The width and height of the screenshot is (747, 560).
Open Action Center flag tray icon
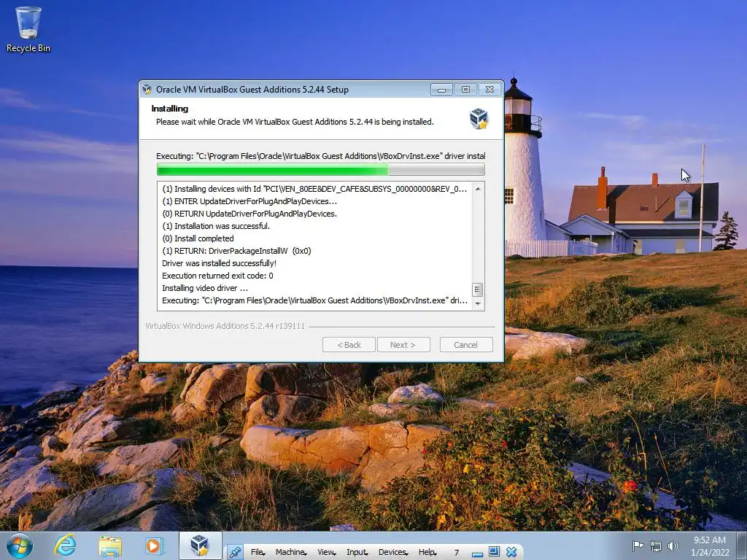pos(638,545)
